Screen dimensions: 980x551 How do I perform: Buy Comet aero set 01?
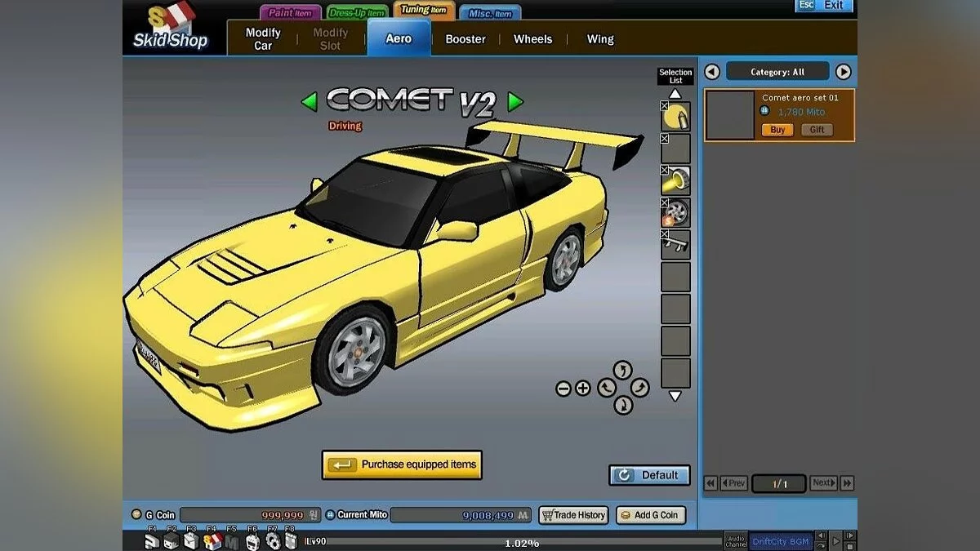coord(777,130)
